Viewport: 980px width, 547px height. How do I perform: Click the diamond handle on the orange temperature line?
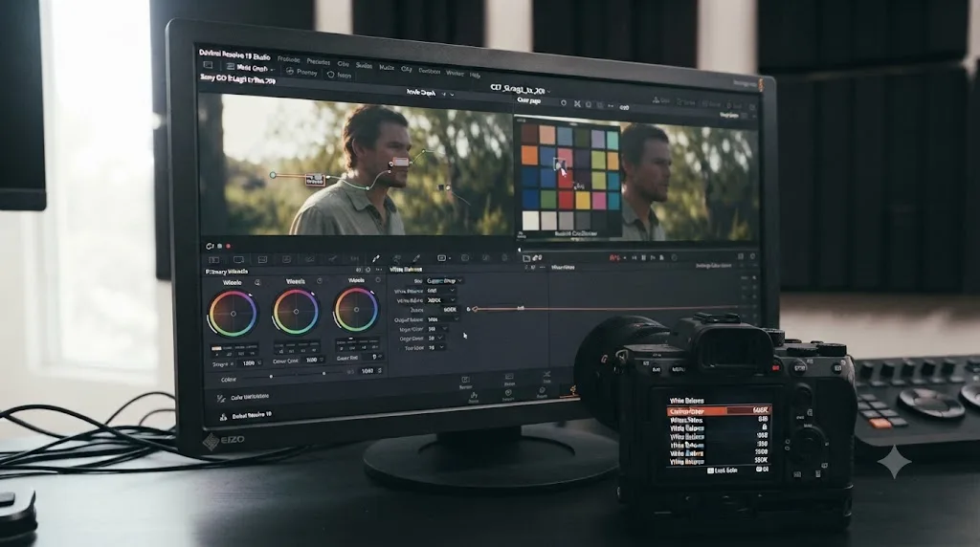(x=475, y=309)
